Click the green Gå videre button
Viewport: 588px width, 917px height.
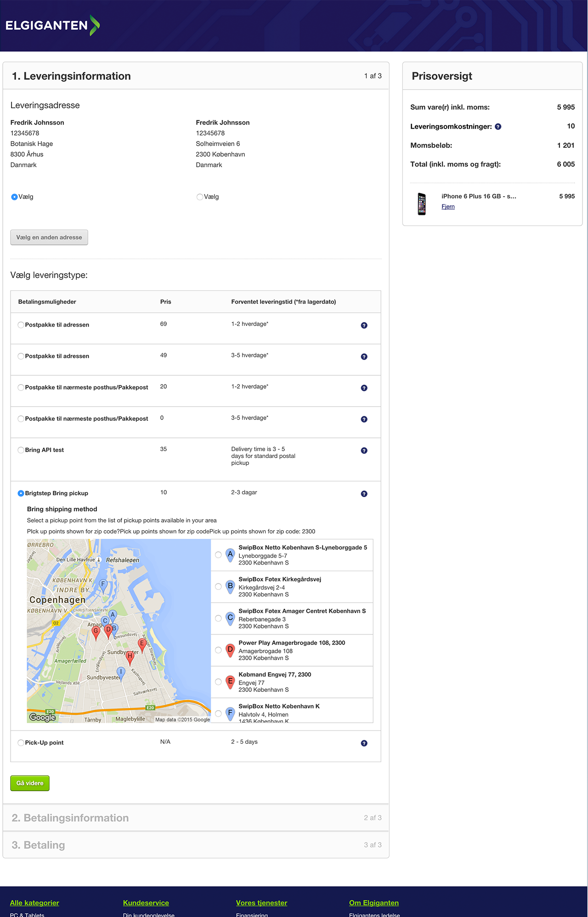click(x=30, y=783)
